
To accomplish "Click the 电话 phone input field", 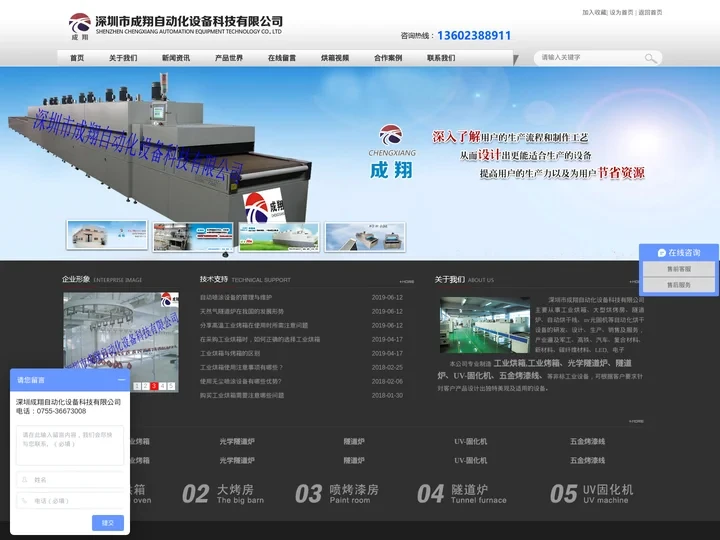I will 70,501.
